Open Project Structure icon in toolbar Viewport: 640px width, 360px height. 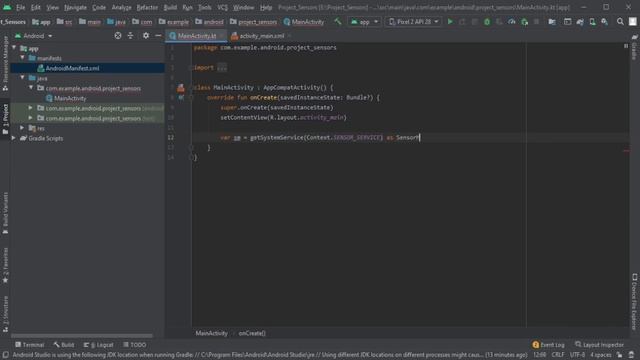[552, 22]
